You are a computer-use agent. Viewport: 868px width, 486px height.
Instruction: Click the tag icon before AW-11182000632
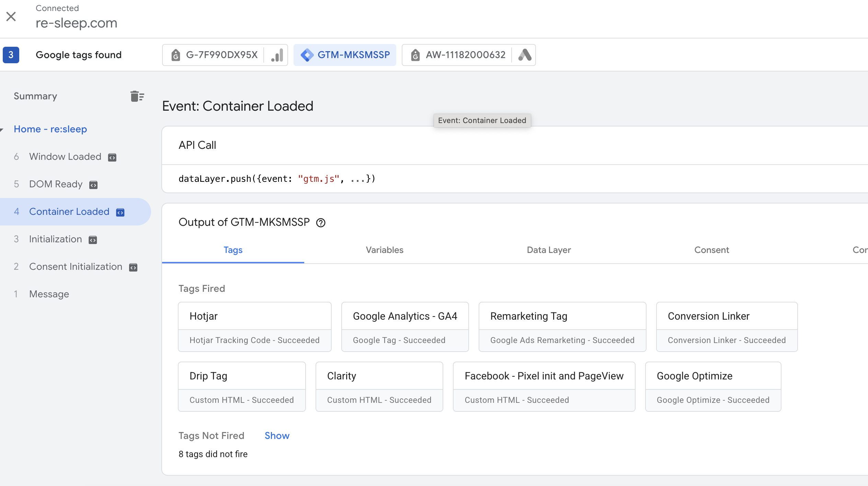click(415, 55)
